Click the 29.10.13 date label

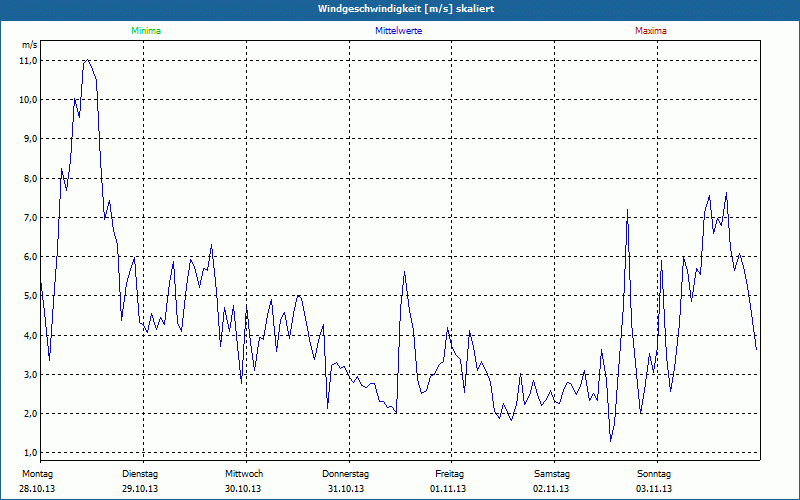(140, 489)
